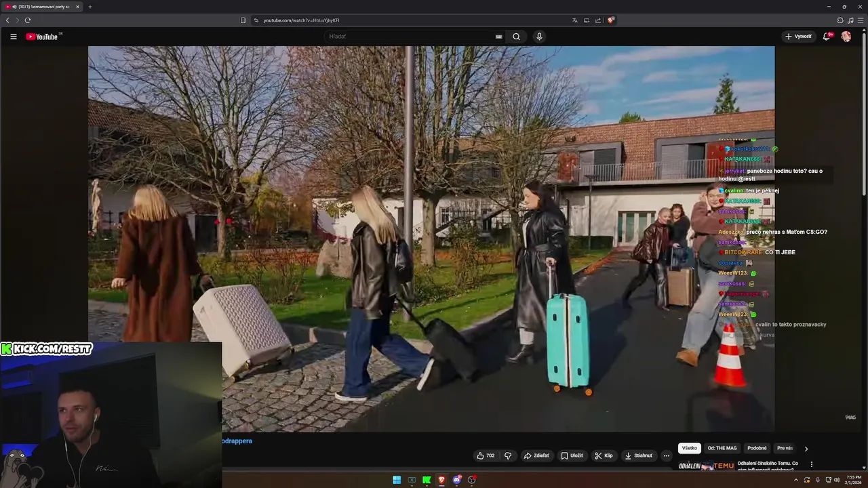The image size is (868, 488).
Task: Open the extensions puzzle icon
Action: point(840,20)
